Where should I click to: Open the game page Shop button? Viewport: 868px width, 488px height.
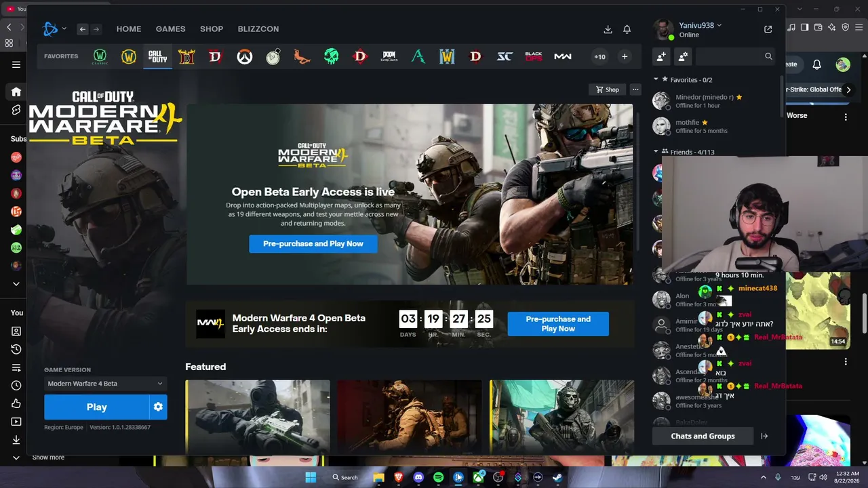coord(608,89)
